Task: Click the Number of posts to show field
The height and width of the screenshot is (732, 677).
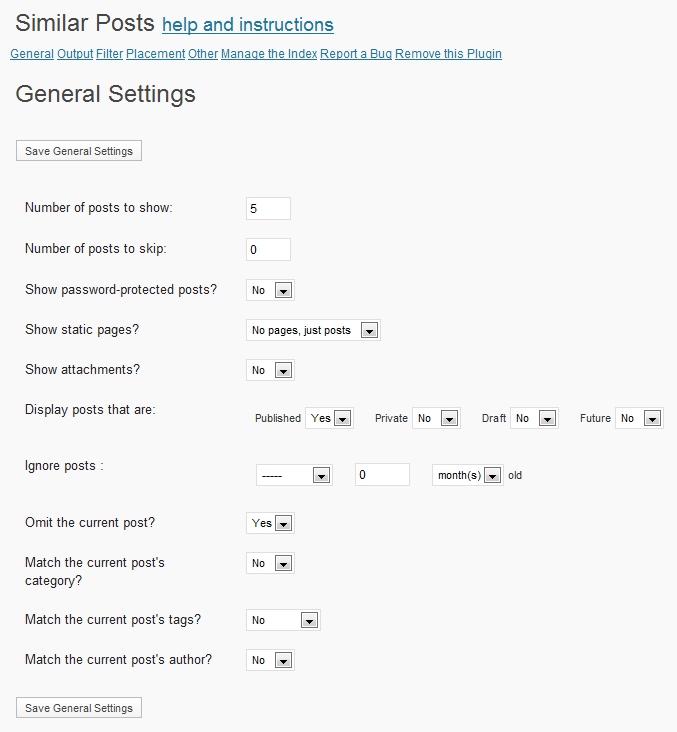Action: [268, 208]
